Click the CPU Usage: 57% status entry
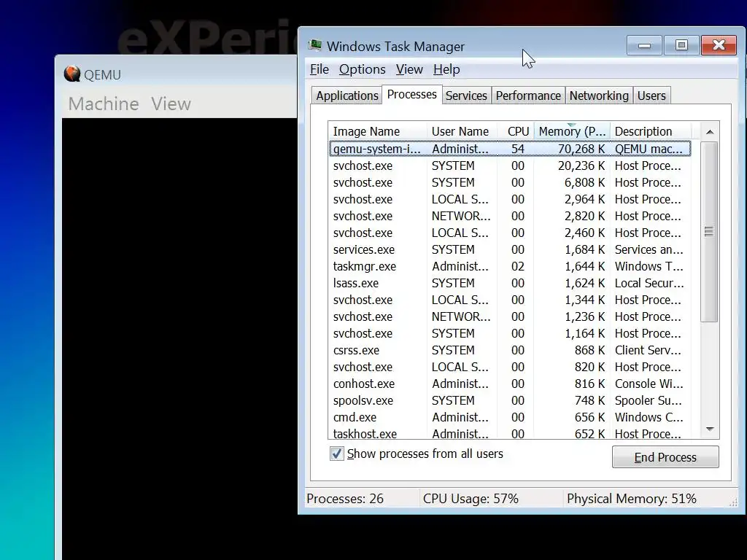 [471, 499]
